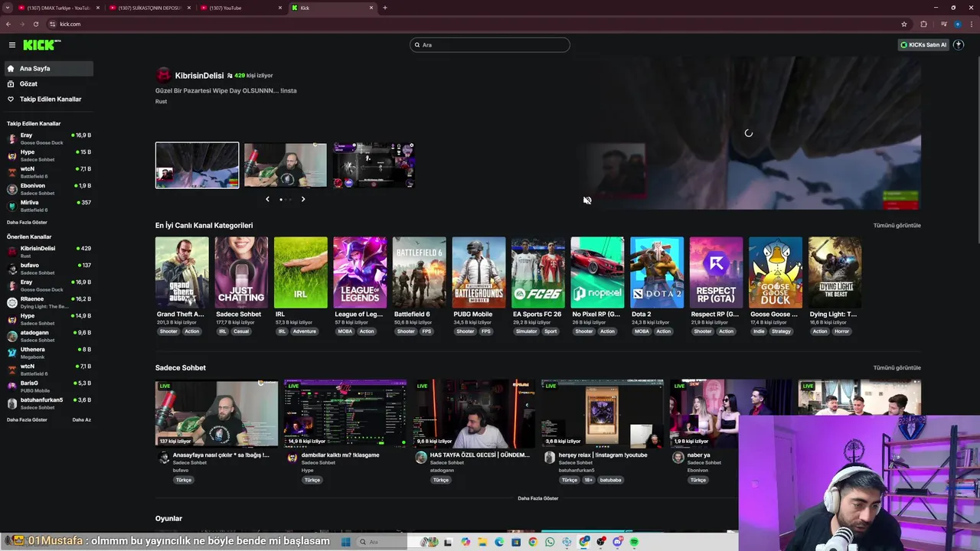Open KibrisinDelisi channel name link
This screenshot has width=980, height=551.
(x=199, y=76)
